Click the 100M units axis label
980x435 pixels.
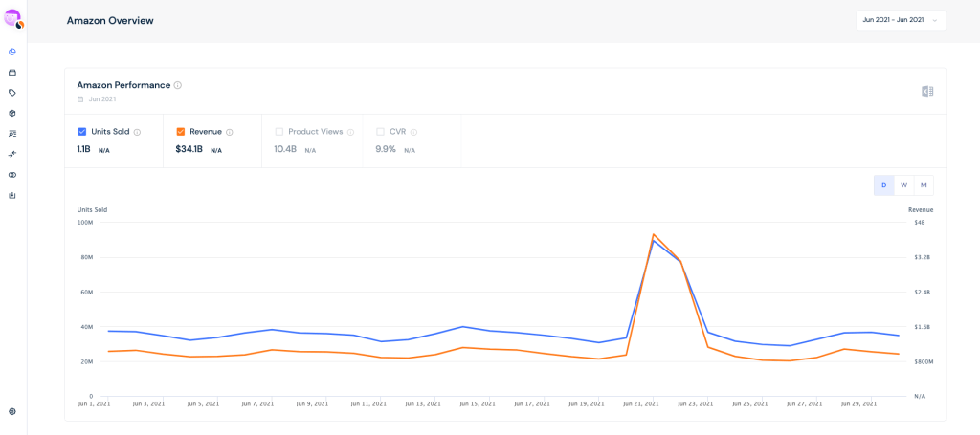[x=85, y=223]
